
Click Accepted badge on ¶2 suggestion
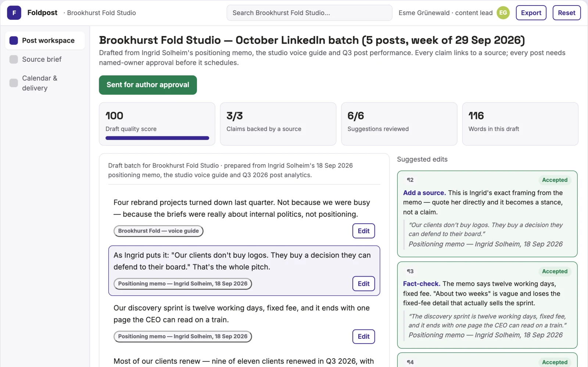pos(555,180)
